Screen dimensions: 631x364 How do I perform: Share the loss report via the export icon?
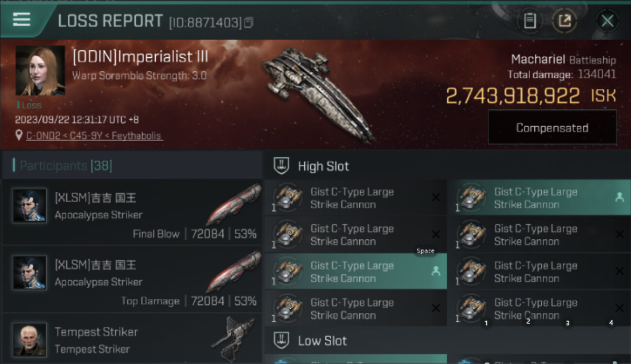coord(565,21)
